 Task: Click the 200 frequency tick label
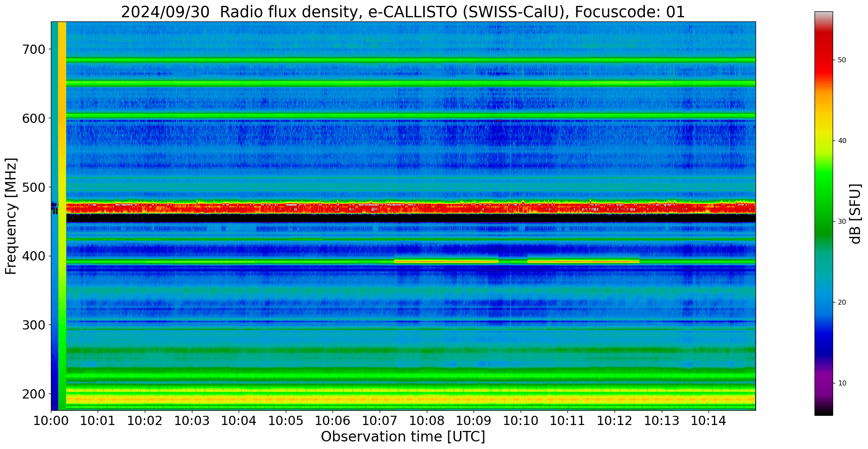coord(33,394)
